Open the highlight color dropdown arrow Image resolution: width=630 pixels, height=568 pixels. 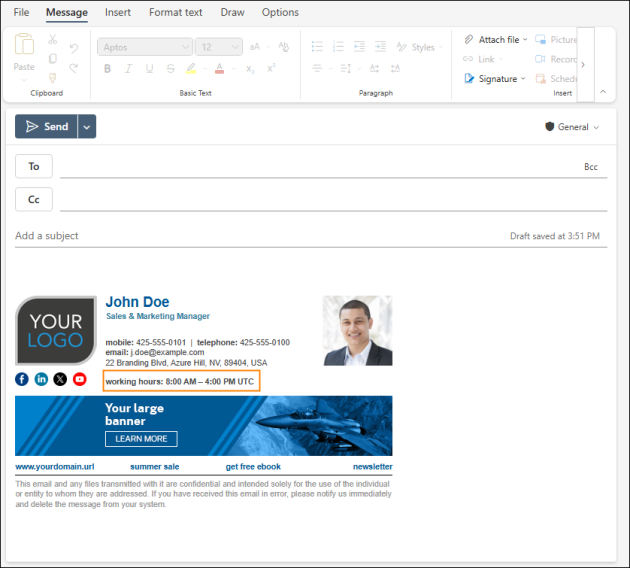pos(205,69)
